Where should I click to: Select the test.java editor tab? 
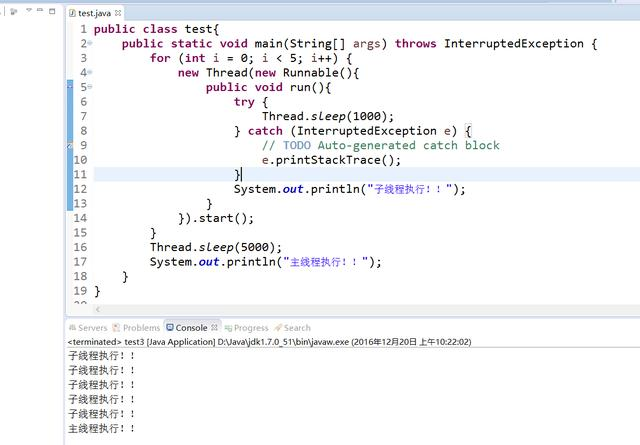click(94, 13)
